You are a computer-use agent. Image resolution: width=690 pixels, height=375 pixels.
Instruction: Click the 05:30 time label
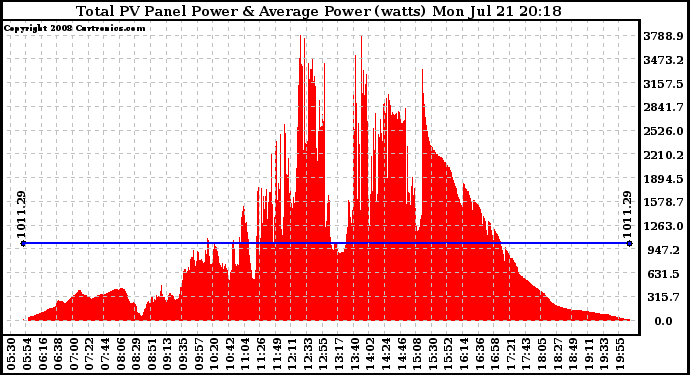(x=11, y=354)
